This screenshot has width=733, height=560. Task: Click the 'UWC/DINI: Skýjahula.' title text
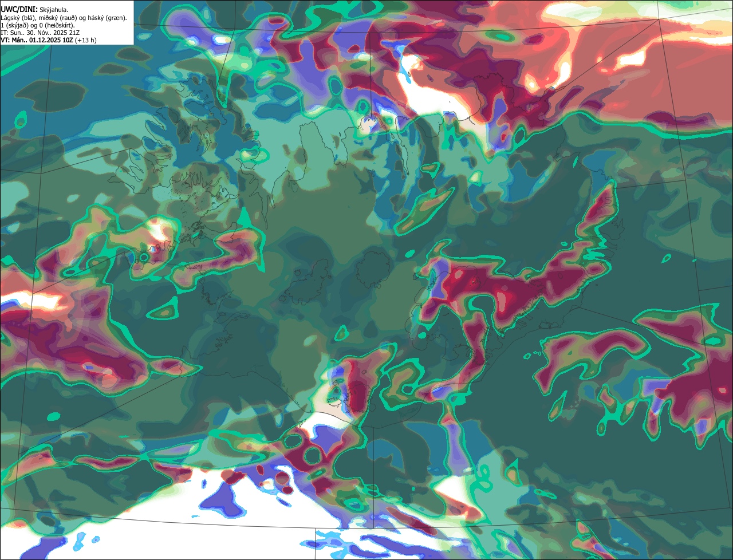point(34,9)
